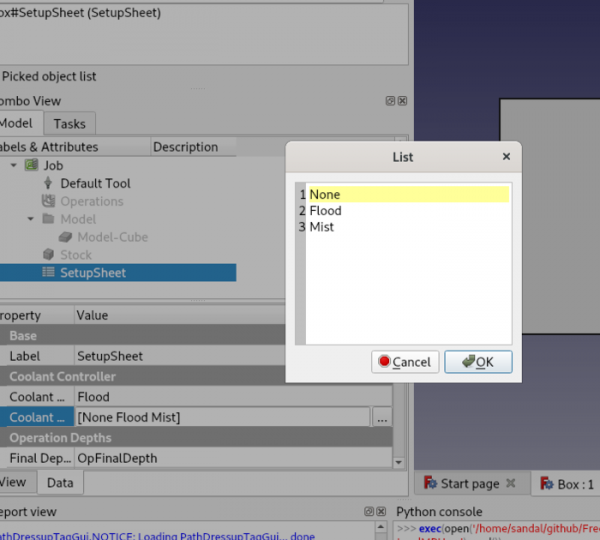Click the Stock cube icon
600x540 pixels.
(48, 255)
